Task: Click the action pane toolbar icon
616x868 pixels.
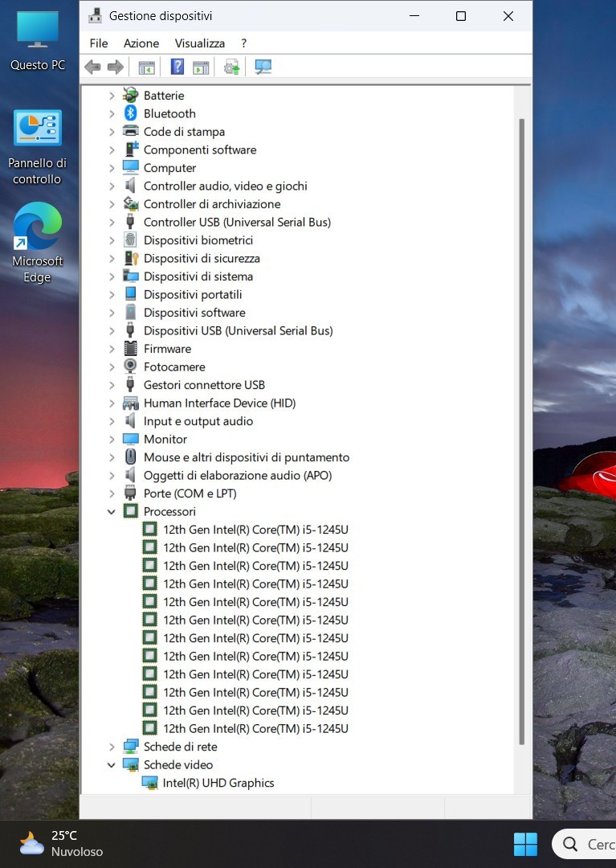Action: click(x=201, y=68)
